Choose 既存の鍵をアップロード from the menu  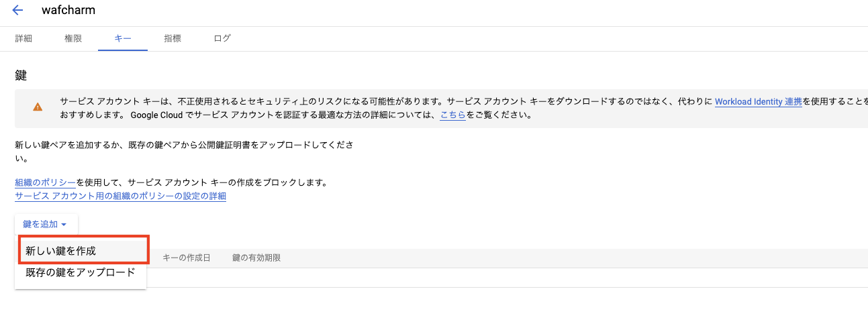pos(81,272)
